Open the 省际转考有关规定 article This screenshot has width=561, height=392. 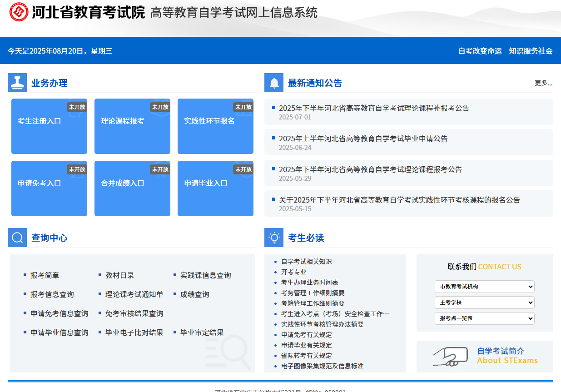[x=307, y=356]
